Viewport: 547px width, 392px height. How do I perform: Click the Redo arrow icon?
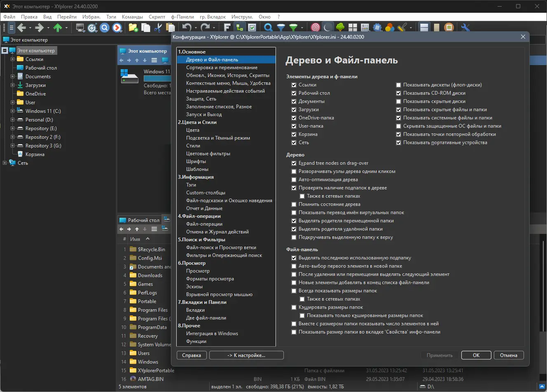pos(205,28)
